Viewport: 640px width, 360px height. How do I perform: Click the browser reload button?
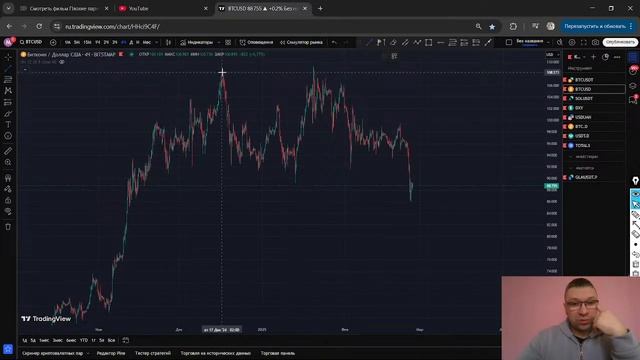click(x=39, y=27)
